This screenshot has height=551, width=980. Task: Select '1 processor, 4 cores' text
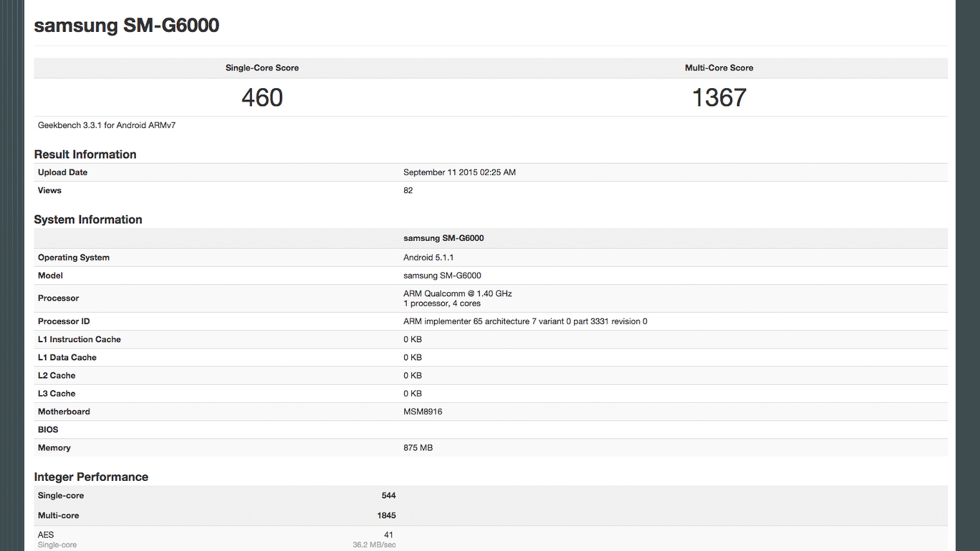click(x=442, y=304)
